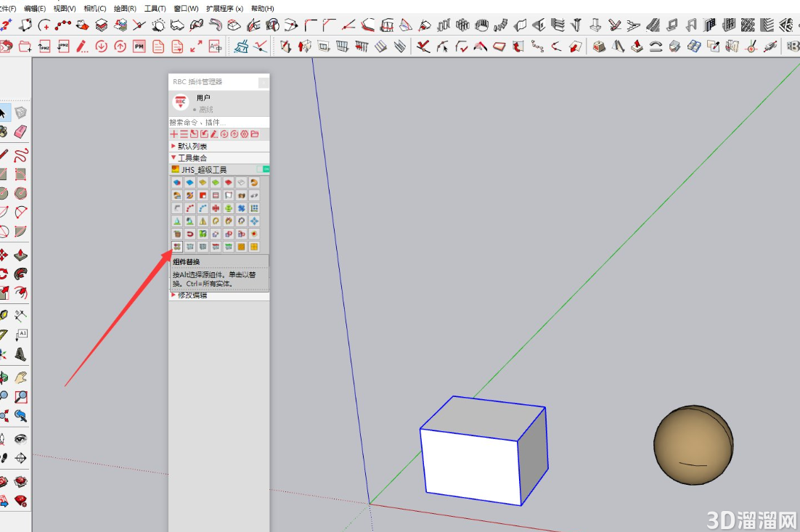Select the Text label A1 tool
The image size is (800, 532).
(x=20, y=335)
